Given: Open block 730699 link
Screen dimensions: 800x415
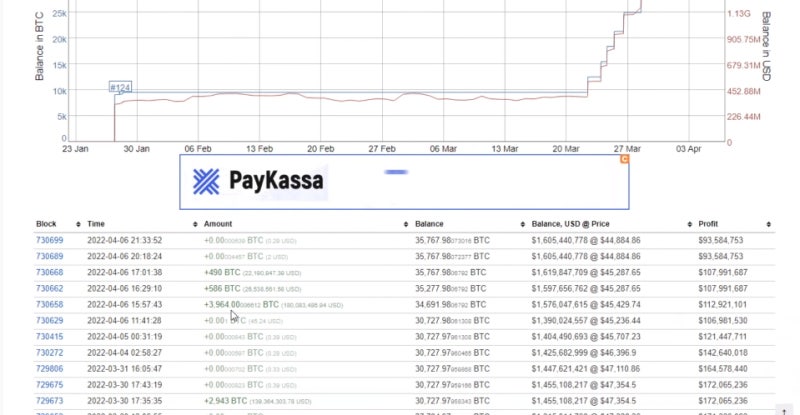Looking at the screenshot, I should (x=49, y=240).
